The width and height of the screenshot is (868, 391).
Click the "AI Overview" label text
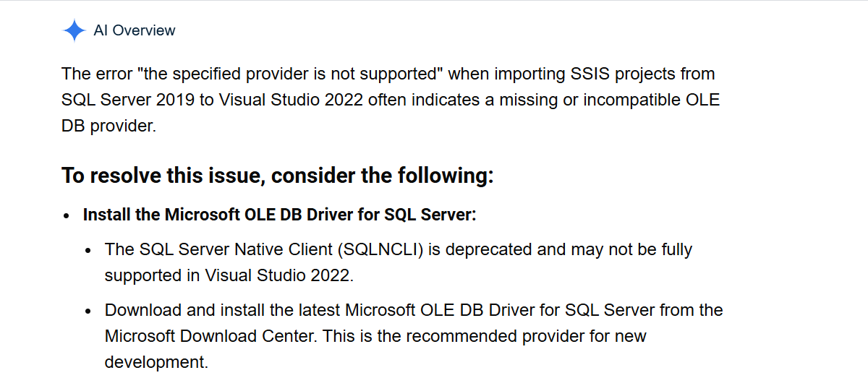pos(135,30)
